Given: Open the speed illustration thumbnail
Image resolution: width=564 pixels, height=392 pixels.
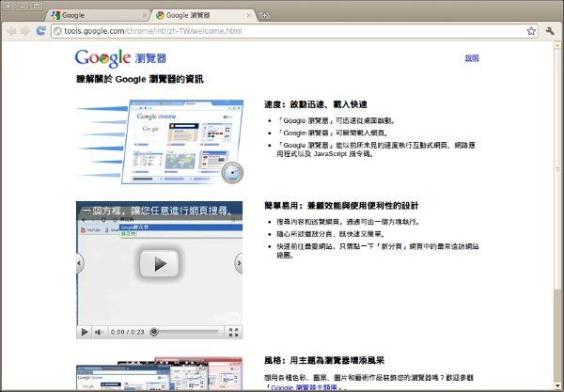Looking at the screenshot, I should pyautogui.click(x=160, y=142).
